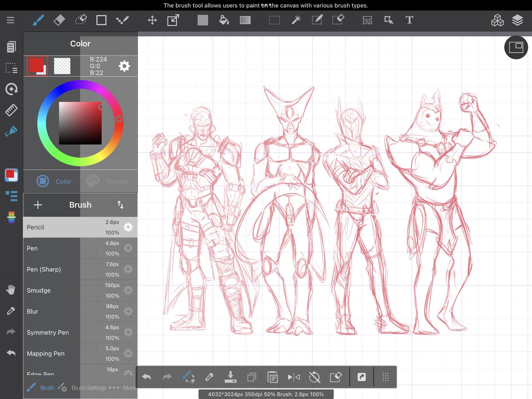Click the save download icon in shortcut bar

[230, 377]
